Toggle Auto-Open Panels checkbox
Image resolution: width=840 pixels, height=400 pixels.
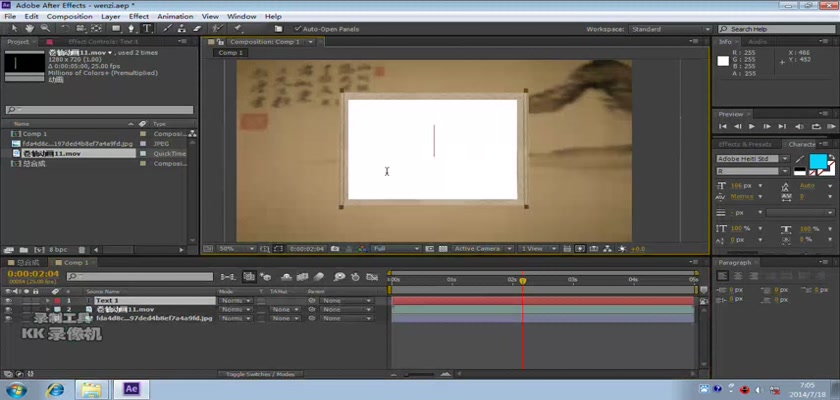point(298,29)
